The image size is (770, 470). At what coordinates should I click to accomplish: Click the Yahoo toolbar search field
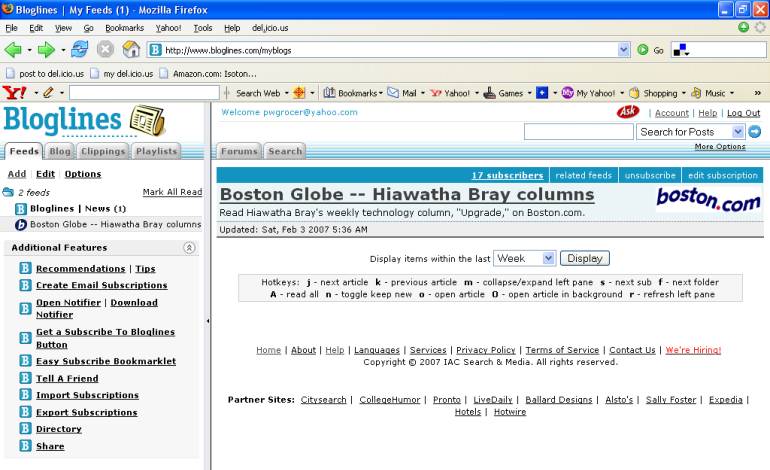click(144, 93)
